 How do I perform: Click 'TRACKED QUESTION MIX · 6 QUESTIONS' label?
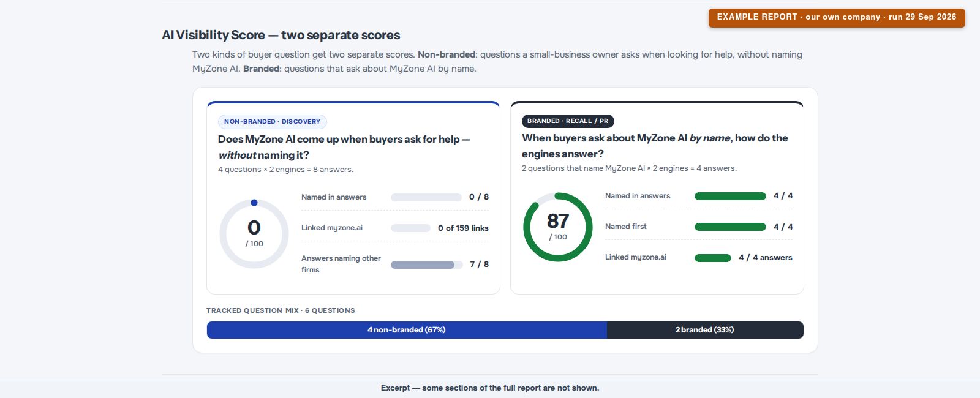[281, 310]
